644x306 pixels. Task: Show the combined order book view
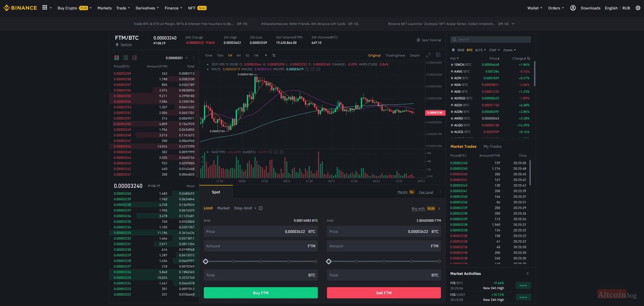click(x=117, y=58)
